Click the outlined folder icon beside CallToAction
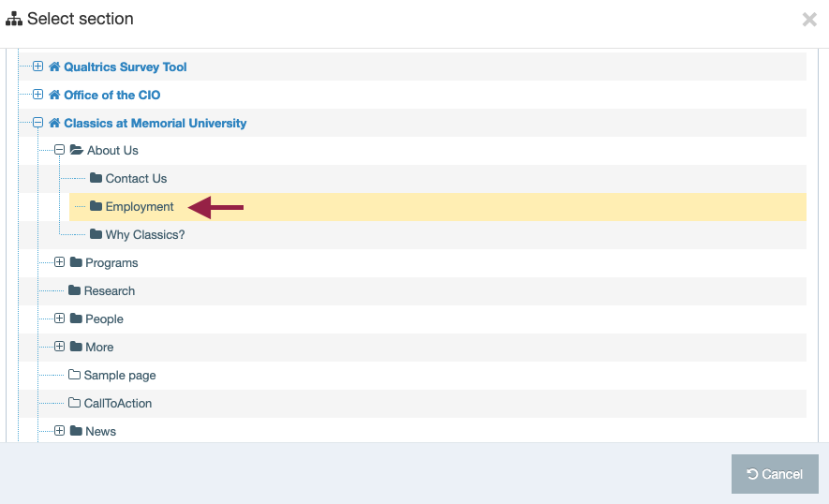Screen dimensions: 829x504 (x=74, y=403)
